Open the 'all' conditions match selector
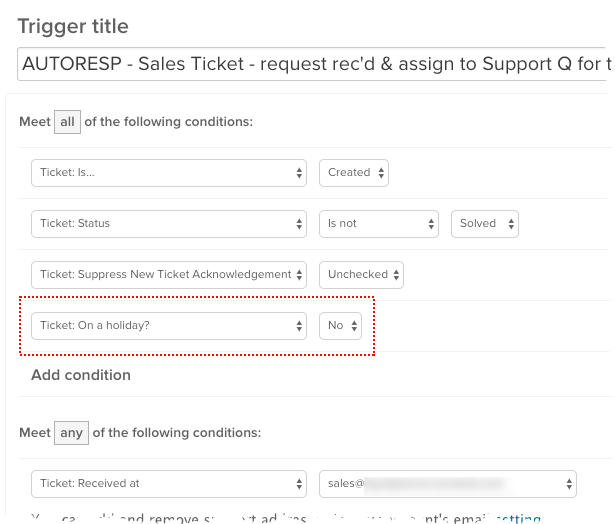615x524 pixels. (68, 121)
